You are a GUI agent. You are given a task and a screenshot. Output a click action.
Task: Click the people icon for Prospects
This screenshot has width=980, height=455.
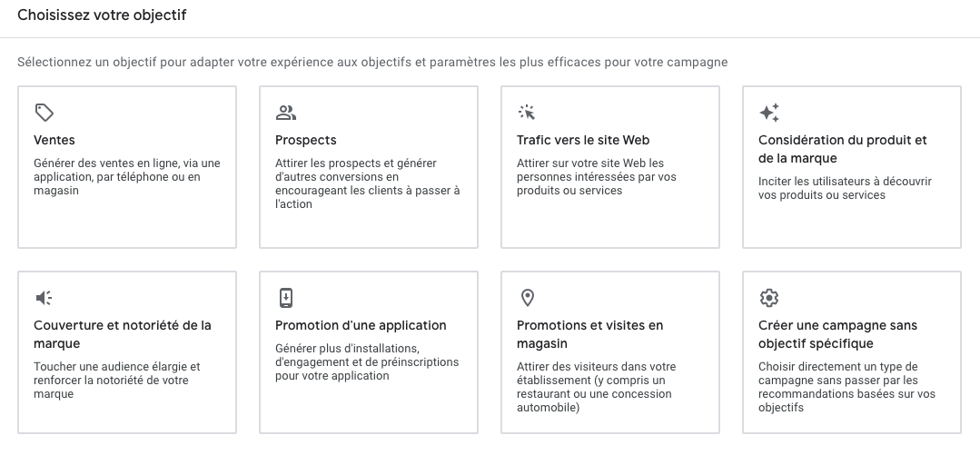click(x=286, y=113)
